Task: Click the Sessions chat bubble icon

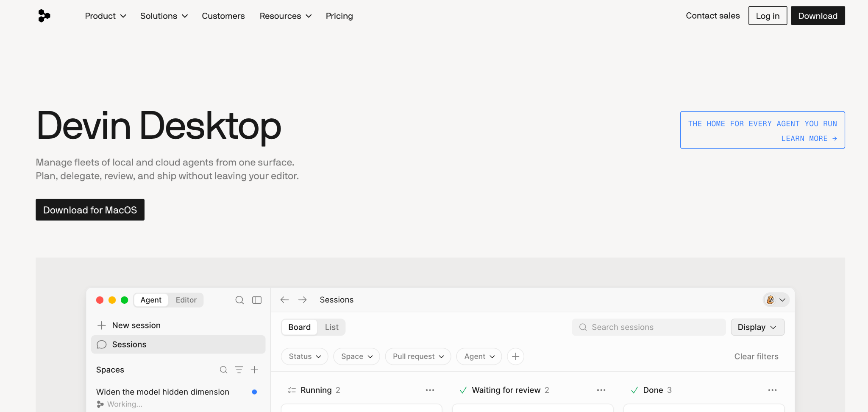Action: 101,345
